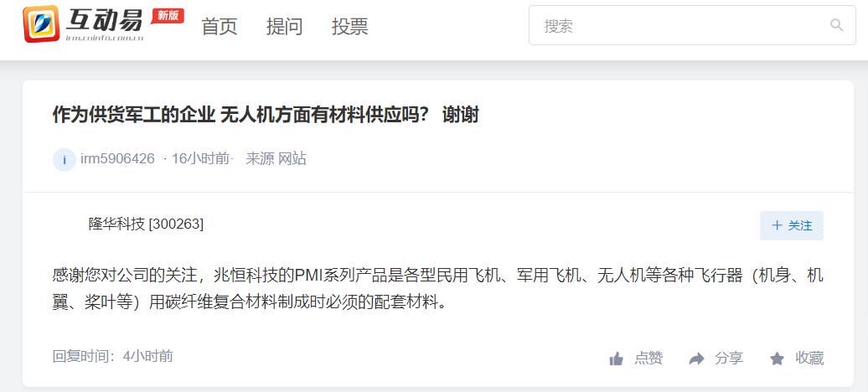
Task: Click the thumbs-up 点赞 icon
Action: coord(616,358)
